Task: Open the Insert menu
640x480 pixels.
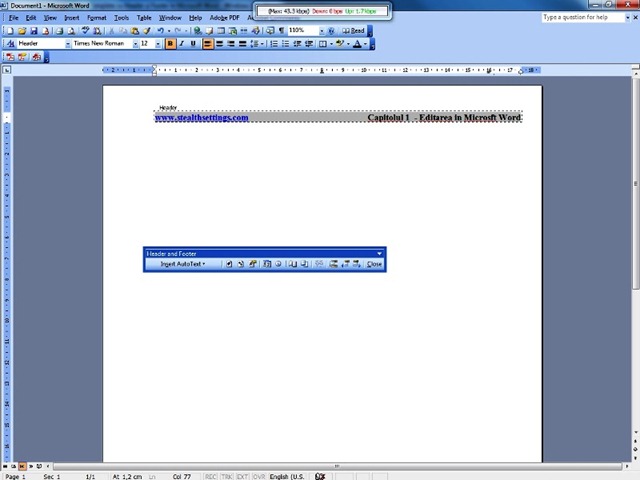Action: (x=72, y=18)
